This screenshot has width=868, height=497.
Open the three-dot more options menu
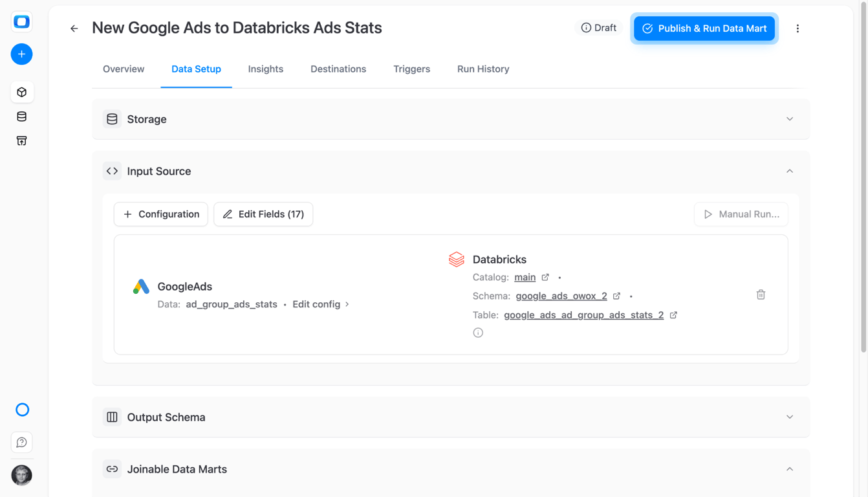point(797,28)
